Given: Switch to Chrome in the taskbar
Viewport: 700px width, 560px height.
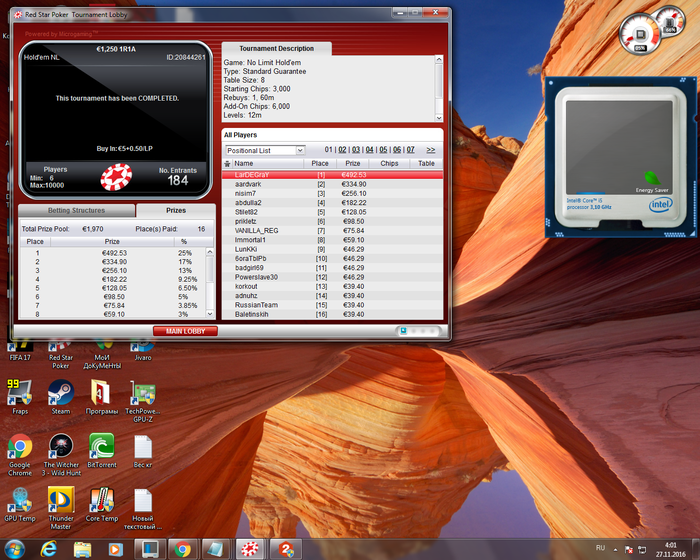Looking at the screenshot, I should [183, 549].
